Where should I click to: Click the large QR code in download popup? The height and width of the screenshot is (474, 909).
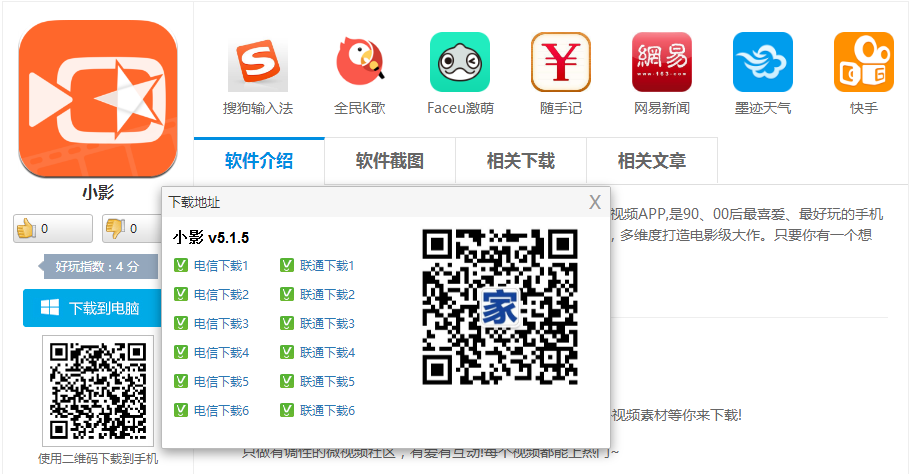tap(500, 307)
